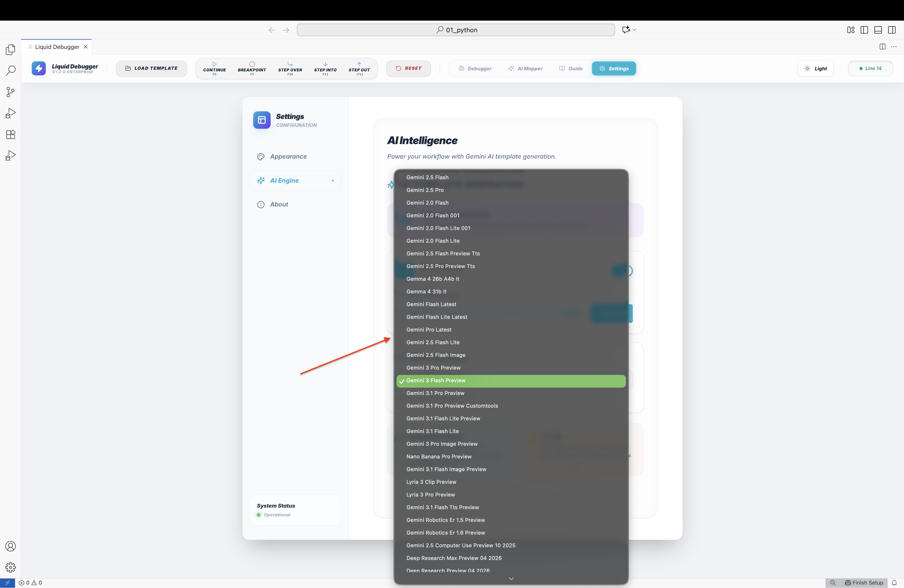Toggle the bottom panel visibility
904x588 pixels.
(878, 30)
